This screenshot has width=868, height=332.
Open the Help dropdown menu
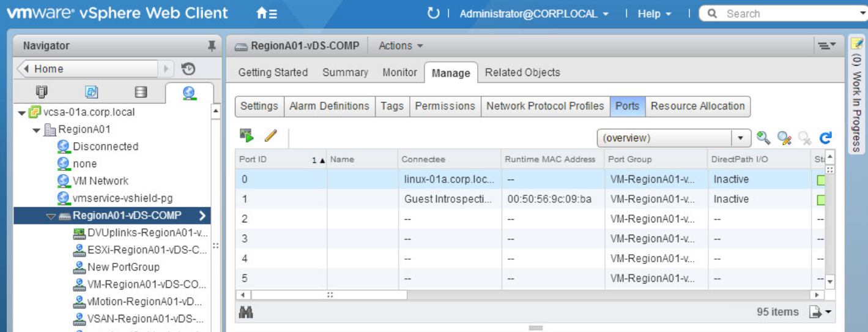tap(654, 13)
